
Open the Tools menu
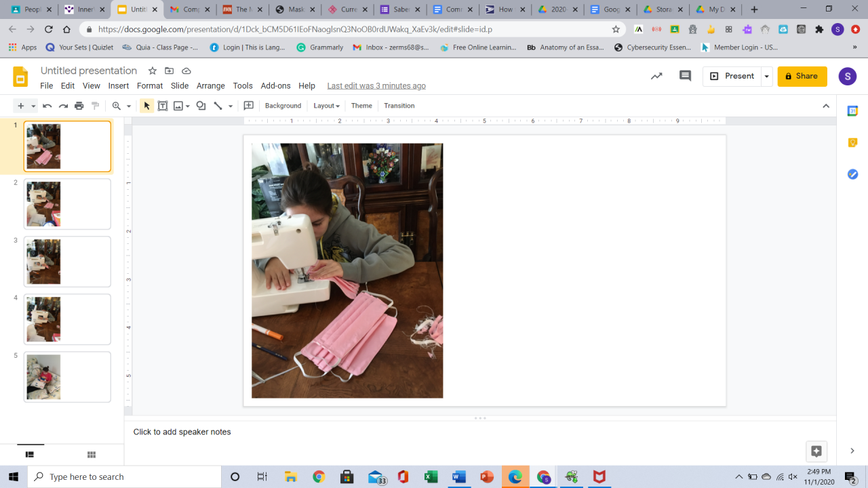coord(243,86)
